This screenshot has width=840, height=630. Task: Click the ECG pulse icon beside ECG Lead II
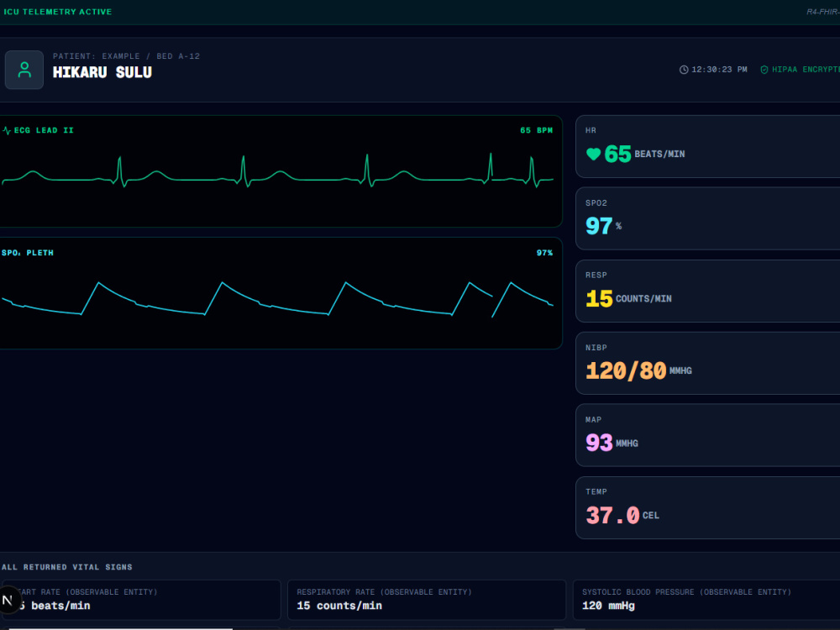coord(7,130)
